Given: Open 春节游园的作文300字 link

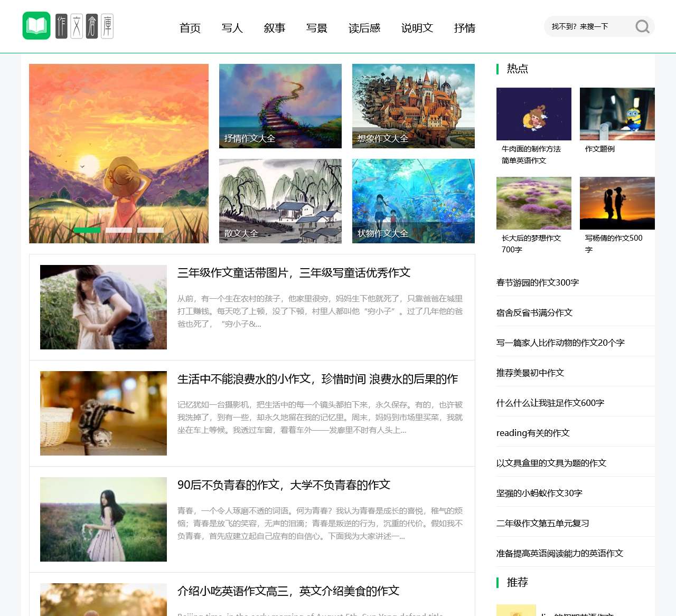Looking at the screenshot, I should pyautogui.click(x=538, y=282).
